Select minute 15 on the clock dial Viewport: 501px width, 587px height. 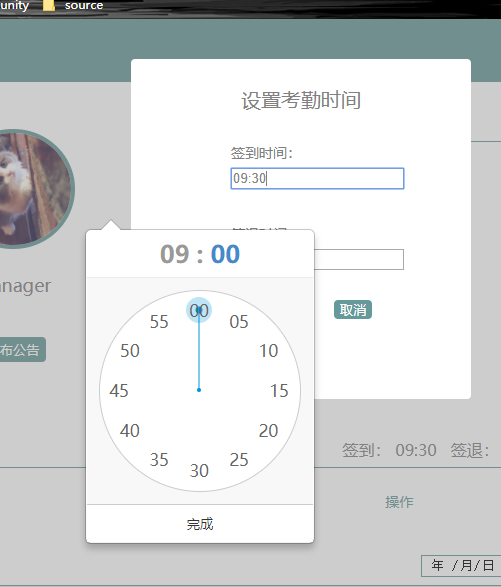click(279, 391)
